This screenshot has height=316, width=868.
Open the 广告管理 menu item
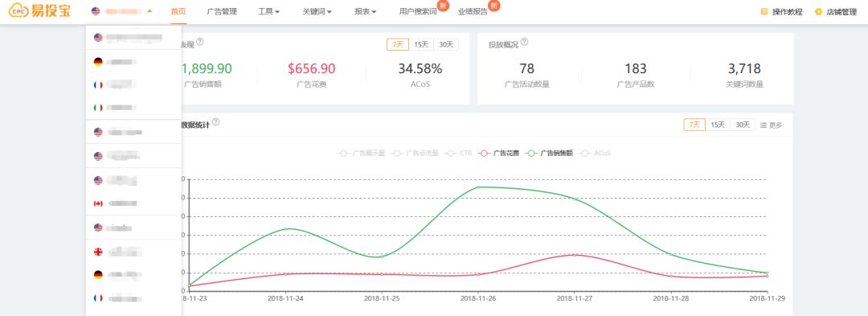coord(222,11)
